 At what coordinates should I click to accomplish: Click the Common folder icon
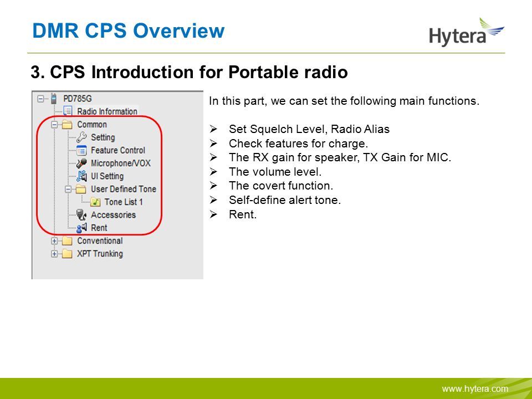[x=67, y=125]
